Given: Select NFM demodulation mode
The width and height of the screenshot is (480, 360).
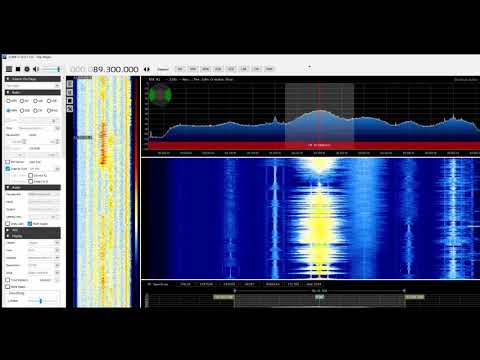Looking at the screenshot, I should coord(12,101).
